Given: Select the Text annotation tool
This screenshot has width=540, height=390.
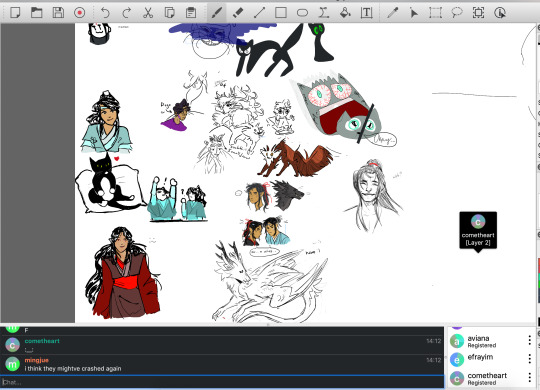Looking at the screenshot, I should [x=366, y=13].
